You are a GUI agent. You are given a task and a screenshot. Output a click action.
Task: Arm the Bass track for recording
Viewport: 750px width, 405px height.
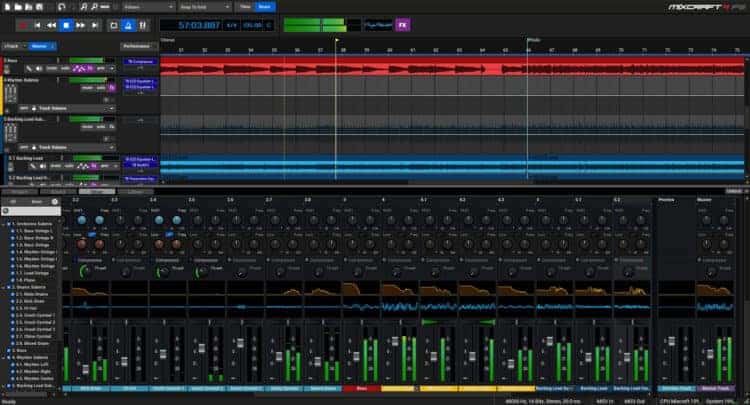pos(101,69)
